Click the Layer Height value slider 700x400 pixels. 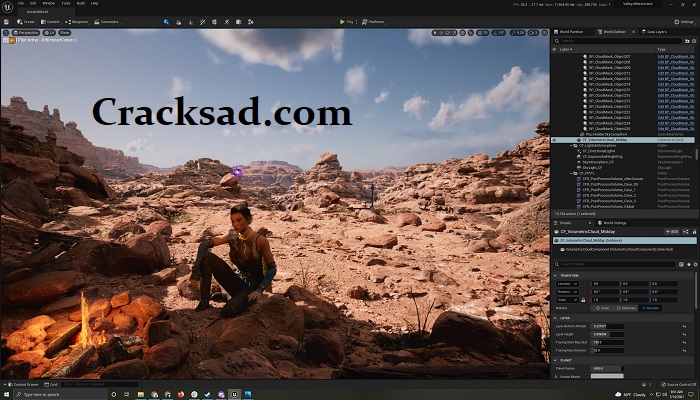coord(608,334)
